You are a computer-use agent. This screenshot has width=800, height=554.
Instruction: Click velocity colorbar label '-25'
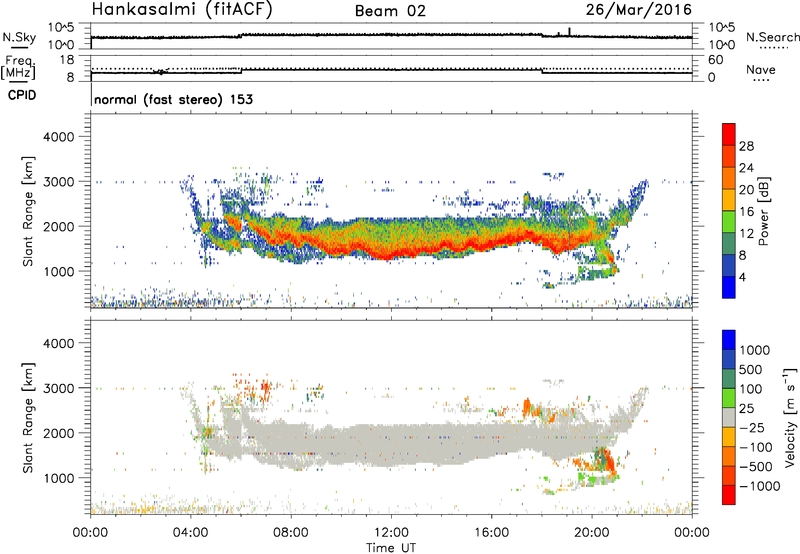point(752,427)
